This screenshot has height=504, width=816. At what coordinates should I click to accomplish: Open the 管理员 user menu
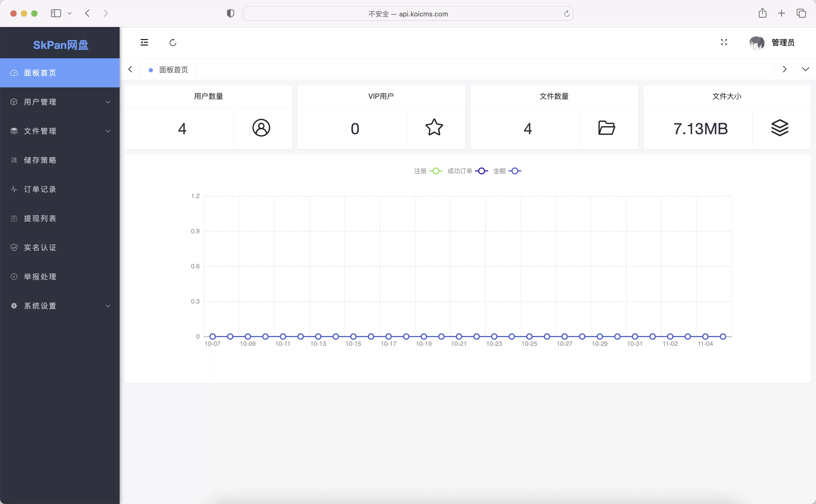click(x=783, y=43)
